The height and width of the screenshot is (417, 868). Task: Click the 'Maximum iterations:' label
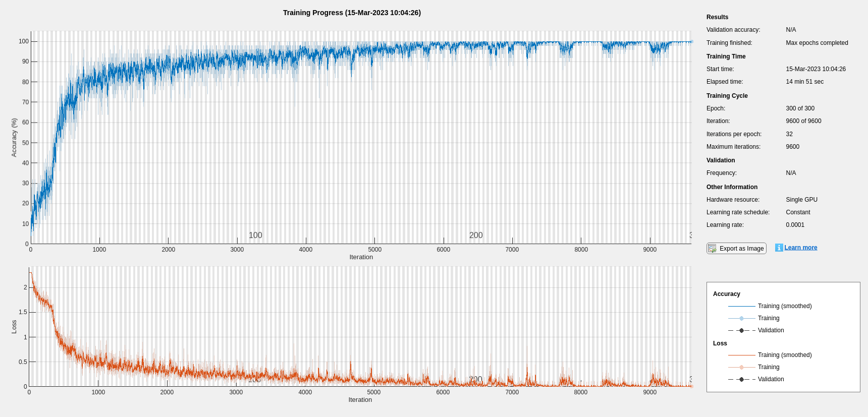point(733,147)
